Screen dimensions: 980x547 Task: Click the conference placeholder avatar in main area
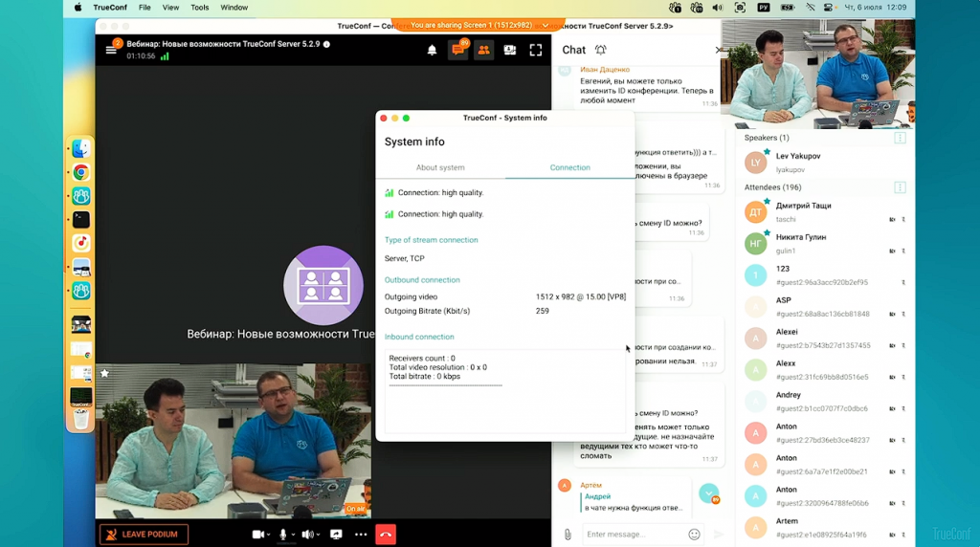(x=323, y=285)
